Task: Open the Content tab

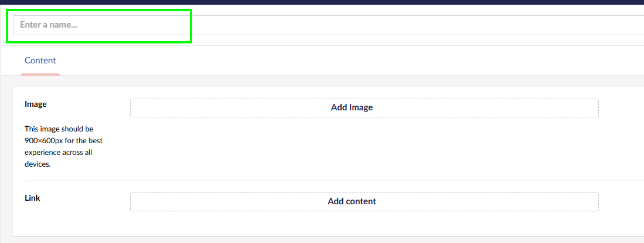Action: pyautogui.click(x=40, y=60)
